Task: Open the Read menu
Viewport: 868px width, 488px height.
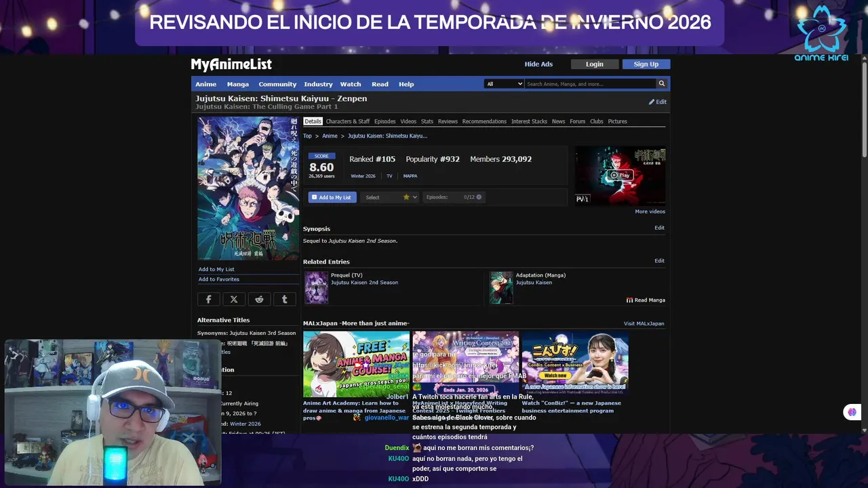Action: point(380,84)
